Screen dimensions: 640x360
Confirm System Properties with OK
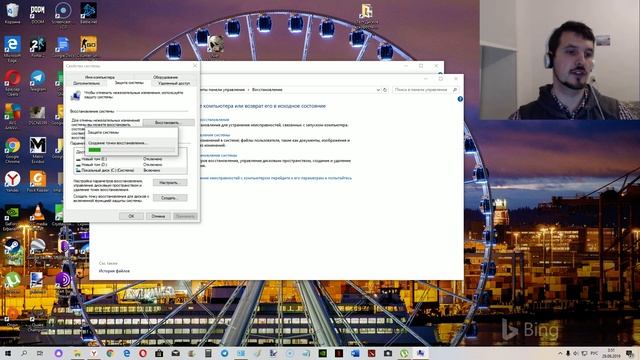coord(131,216)
